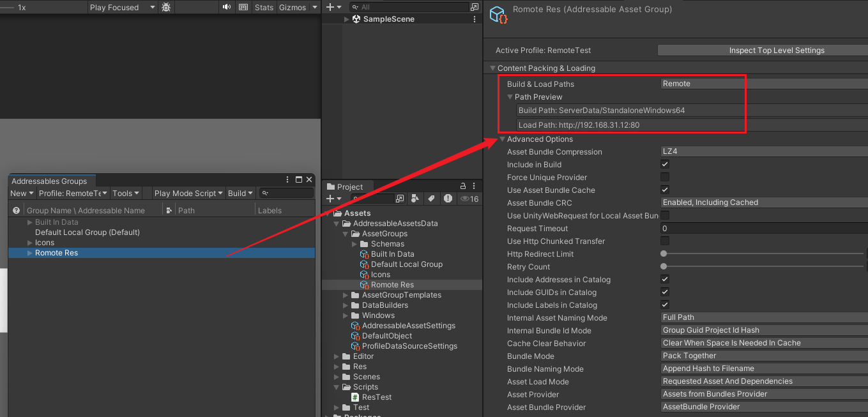Uncheck Include GUIDs in Catalog

[x=665, y=292]
